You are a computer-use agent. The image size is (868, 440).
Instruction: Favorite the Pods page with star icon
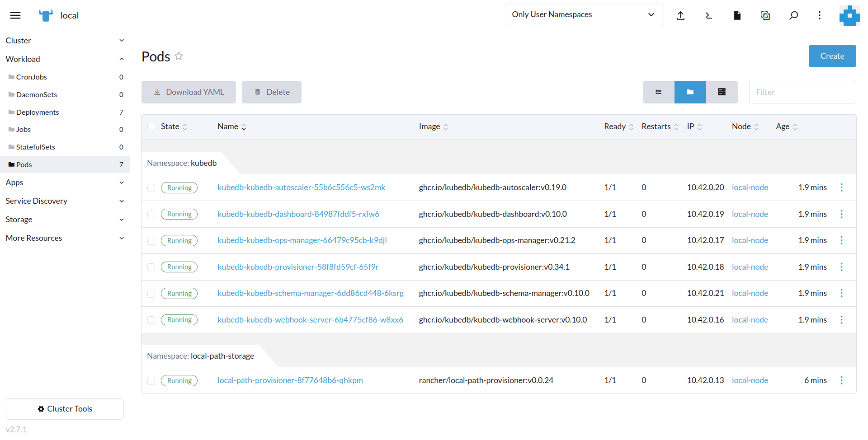pyautogui.click(x=179, y=56)
